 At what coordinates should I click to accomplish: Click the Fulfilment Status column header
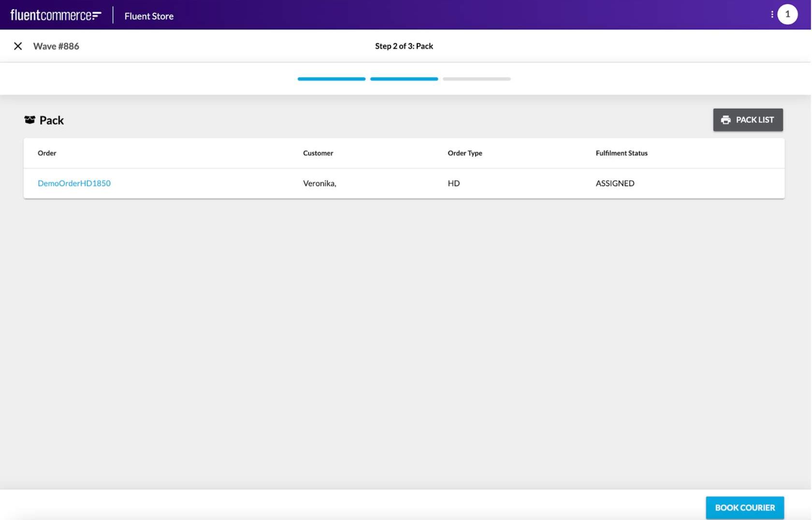tap(621, 153)
